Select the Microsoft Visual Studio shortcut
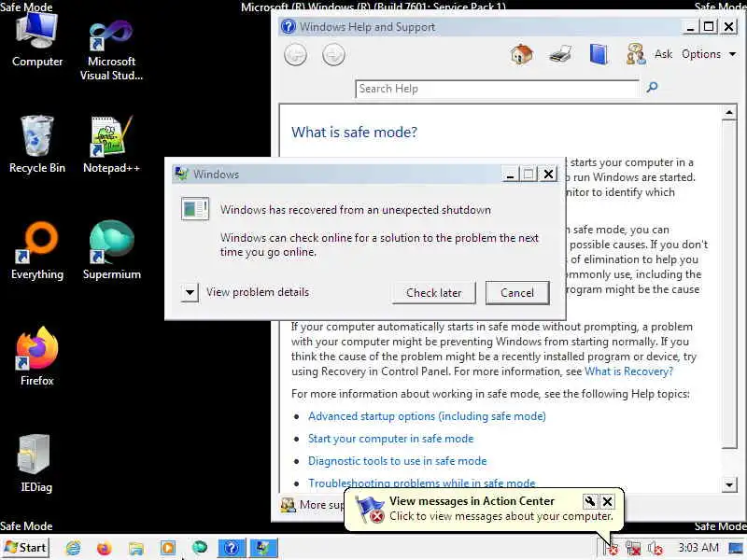Screen dimensions: 747x560 tap(111, 49)
